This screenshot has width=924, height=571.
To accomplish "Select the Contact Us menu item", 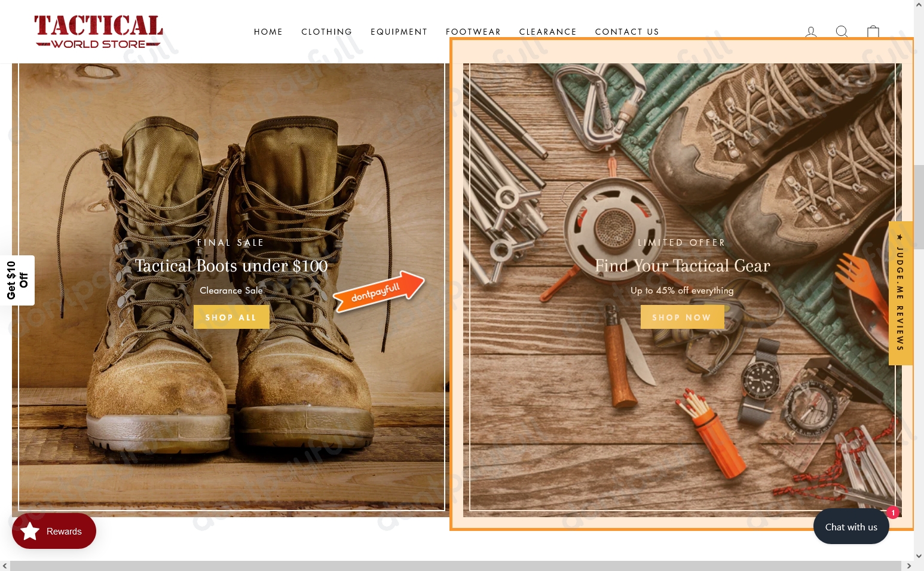I will click(627, 32).
